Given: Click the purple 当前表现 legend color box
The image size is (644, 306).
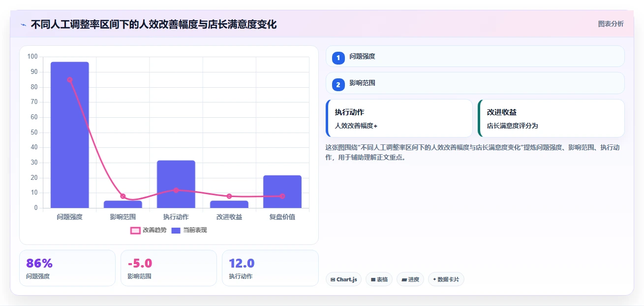Looking at the screenshot, I should pos(176,230).
